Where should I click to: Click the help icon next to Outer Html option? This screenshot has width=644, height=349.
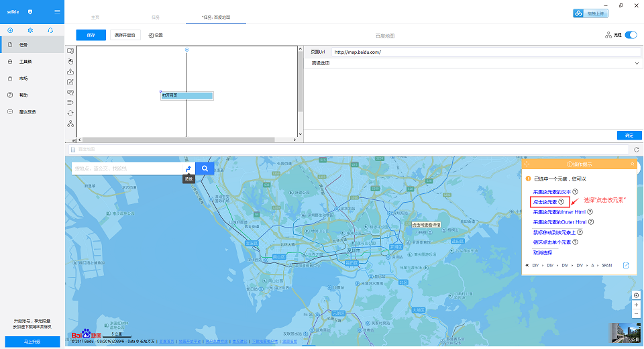click(591, 222)
